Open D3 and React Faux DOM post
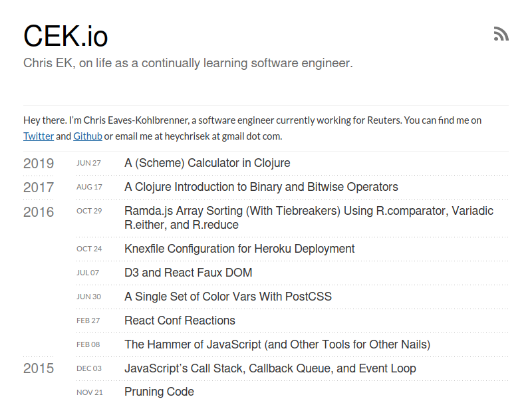Screen dimensions: 532x399 click(188, 273)
